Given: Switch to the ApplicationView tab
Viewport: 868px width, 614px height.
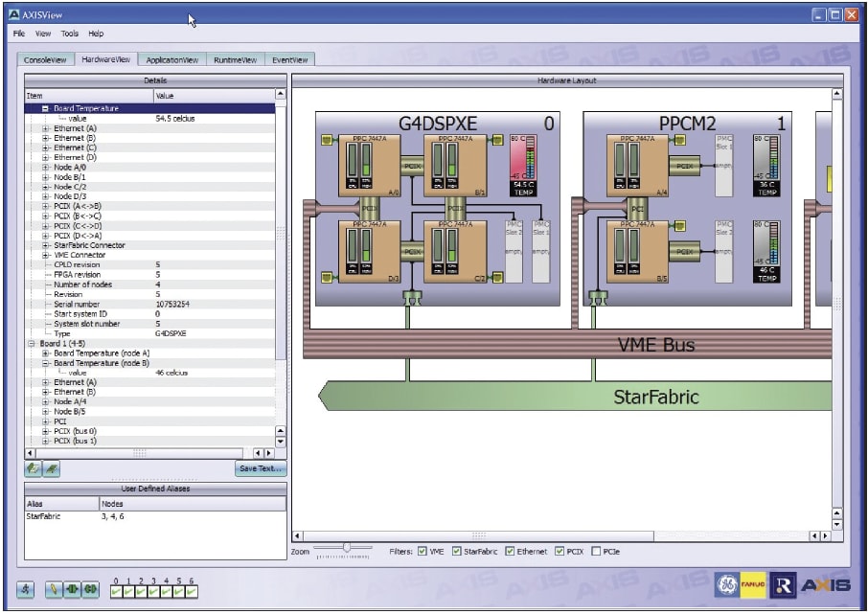Looking at the screenshot, I should [x=171, y=59].
